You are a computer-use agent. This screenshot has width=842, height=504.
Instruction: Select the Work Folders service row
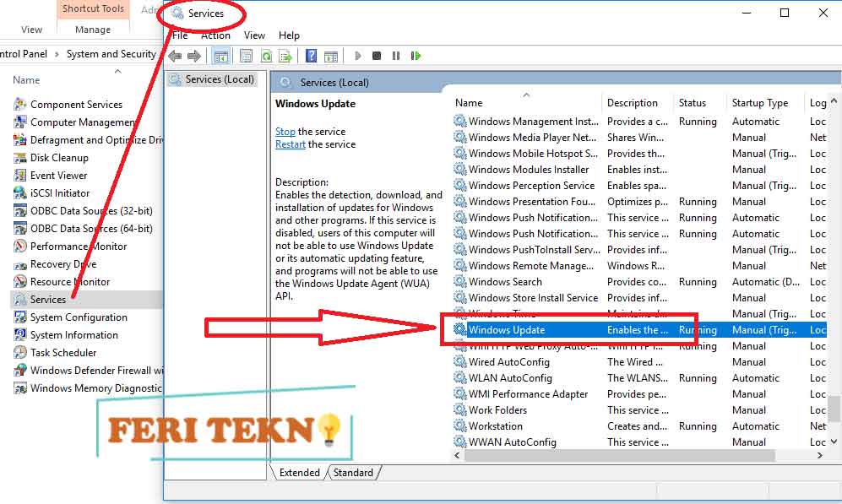(639, 410)
